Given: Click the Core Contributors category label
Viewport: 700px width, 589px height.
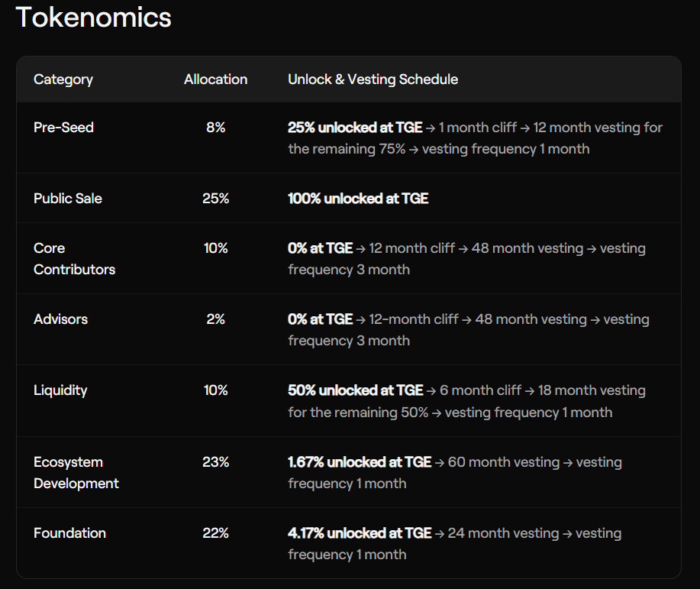Looking at the screenshot, I should tap(74, 259).
